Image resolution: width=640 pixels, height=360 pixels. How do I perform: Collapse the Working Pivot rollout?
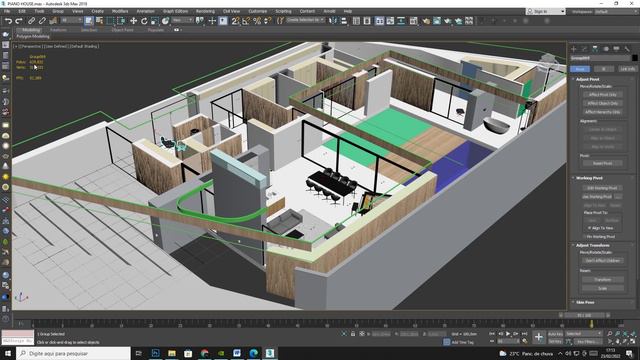(x=588, y=178)
